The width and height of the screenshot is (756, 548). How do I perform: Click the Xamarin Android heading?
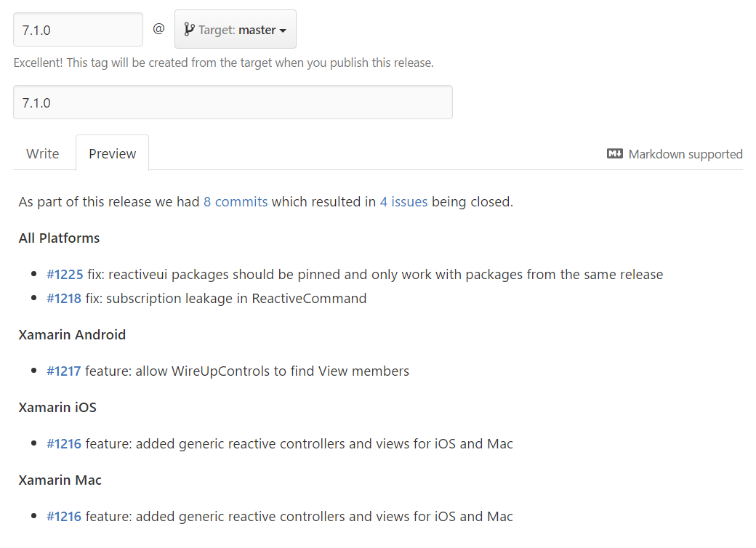(x=72, y=335)
